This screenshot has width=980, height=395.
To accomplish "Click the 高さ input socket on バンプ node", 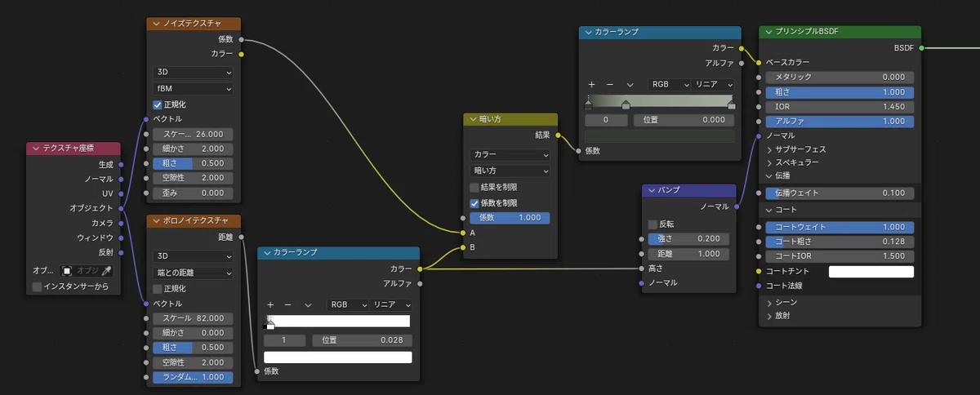I will pos(642,269).
